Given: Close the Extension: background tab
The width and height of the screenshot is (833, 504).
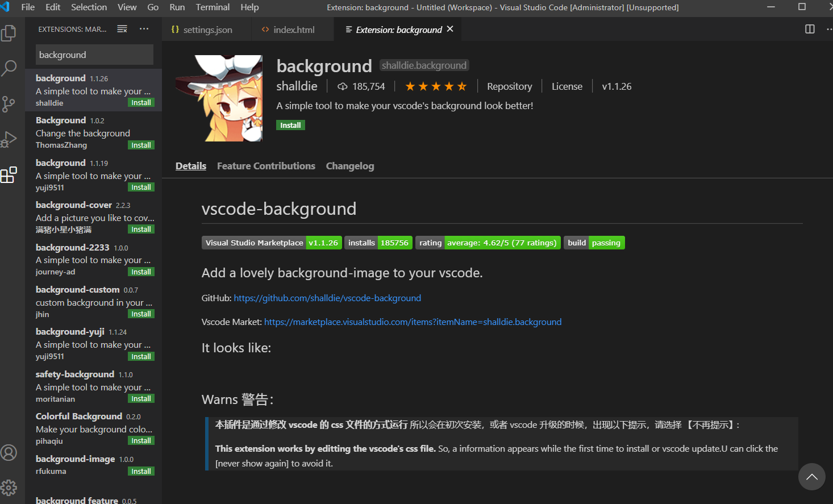Looking at the screenshot, I should pyautogui.click(x=450, y=29).
